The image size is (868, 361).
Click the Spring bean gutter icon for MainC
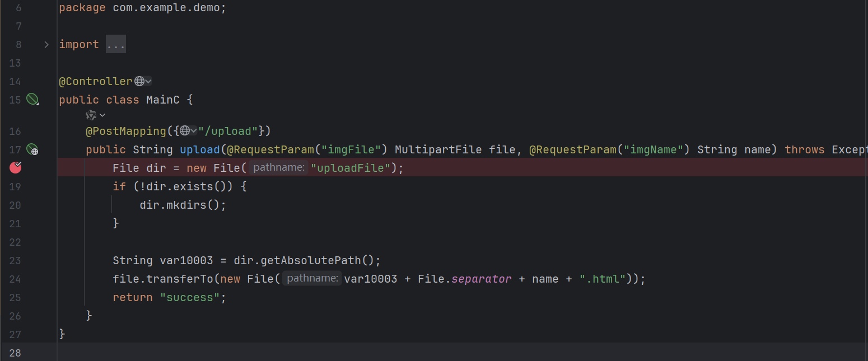pos(32,100)
